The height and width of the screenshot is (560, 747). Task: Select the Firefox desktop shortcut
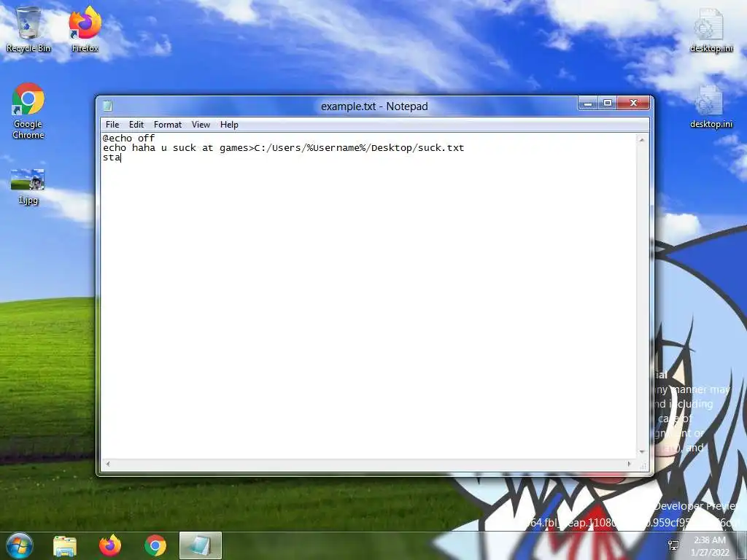click(85, 29)
